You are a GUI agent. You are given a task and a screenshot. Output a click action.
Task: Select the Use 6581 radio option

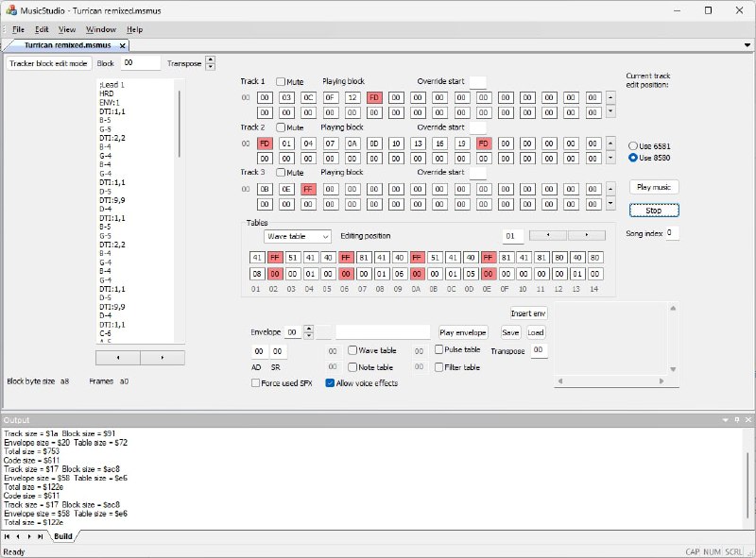(x=633, y=144)
